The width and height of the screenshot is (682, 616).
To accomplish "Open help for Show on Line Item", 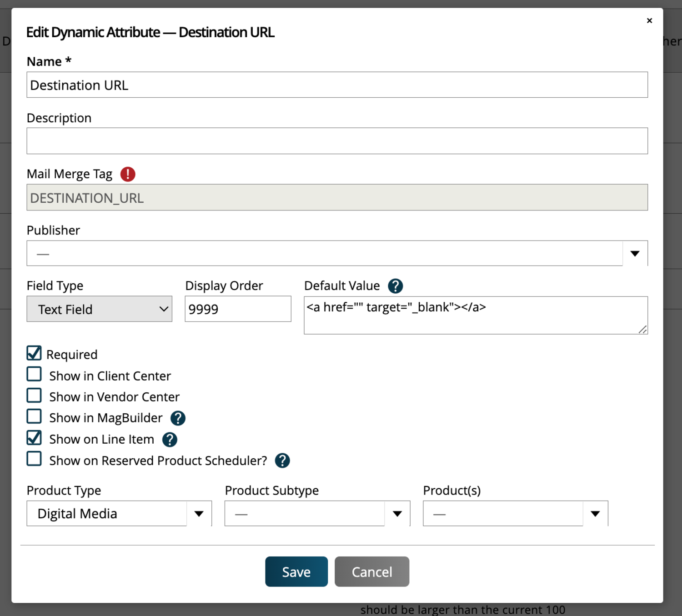I will (x=170, y=440).
